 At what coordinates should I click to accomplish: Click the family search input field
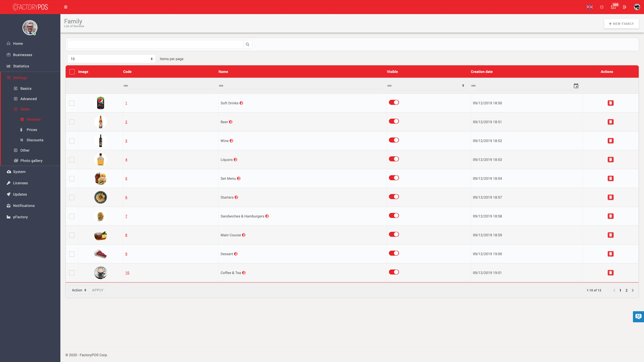155,44
